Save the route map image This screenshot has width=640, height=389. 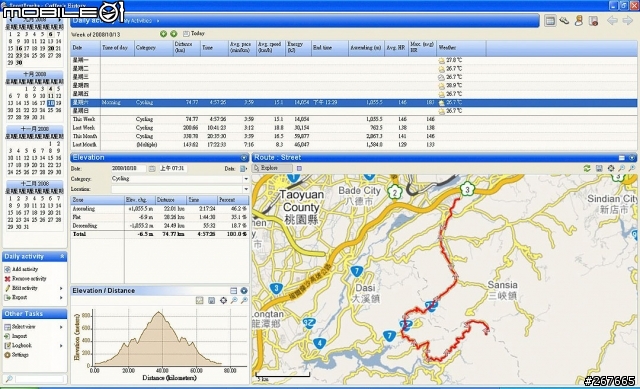(x=599, y=168)
